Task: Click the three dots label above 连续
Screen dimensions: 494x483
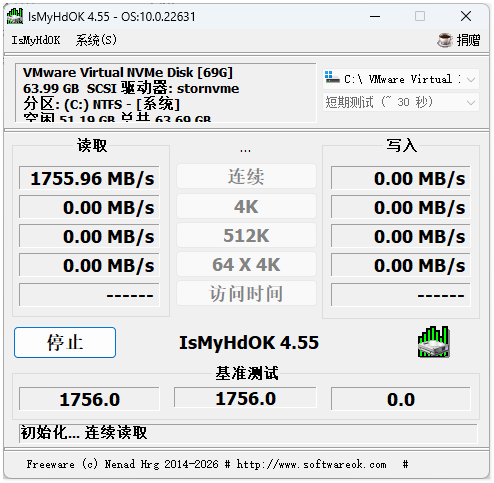Action: pyautogui.click(x=245, y=151)
